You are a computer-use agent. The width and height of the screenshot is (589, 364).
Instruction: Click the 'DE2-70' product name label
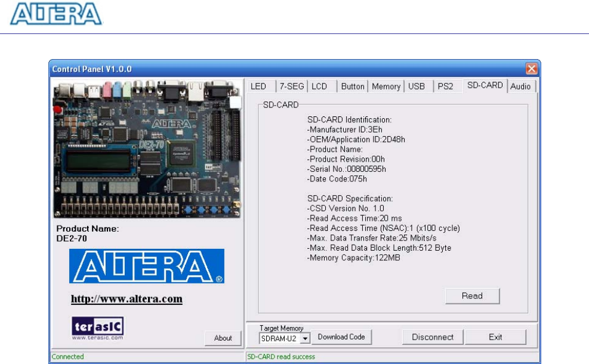72,239
